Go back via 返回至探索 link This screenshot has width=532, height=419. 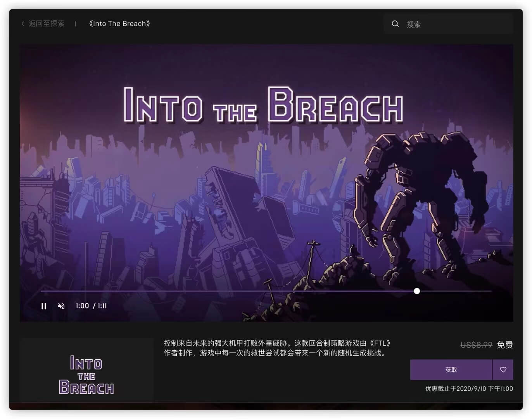pos(46,24)
